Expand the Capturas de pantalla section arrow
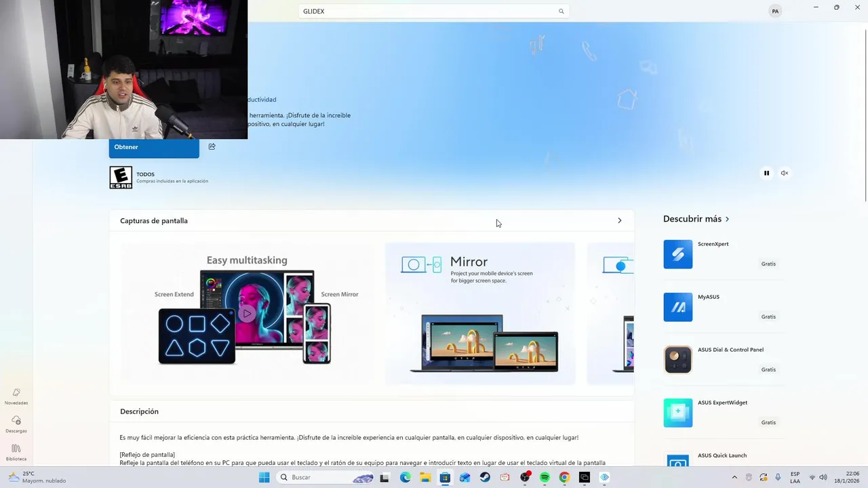The width and height of the screenshot is (868, 488). coord(619,220)
